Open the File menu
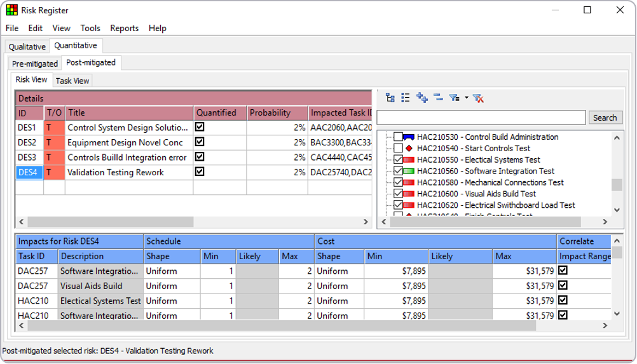Viewport: 637px width, 364px height. coord(12,29)
